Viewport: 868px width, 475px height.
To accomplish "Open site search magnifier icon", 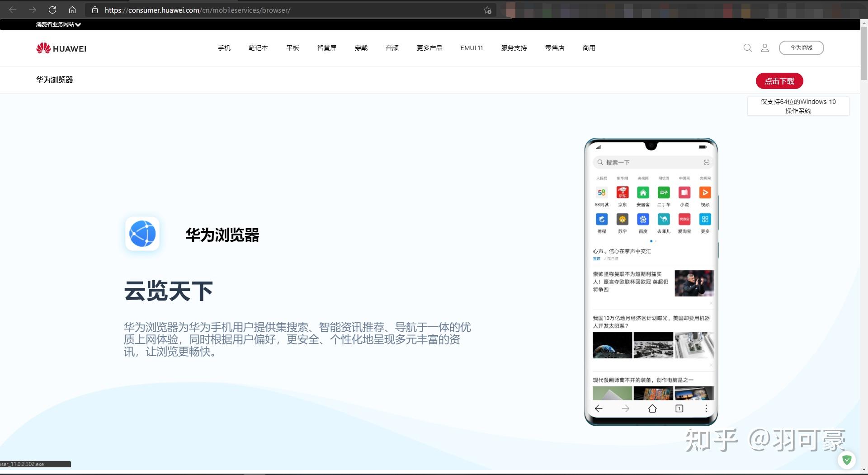I will [747, 48].
